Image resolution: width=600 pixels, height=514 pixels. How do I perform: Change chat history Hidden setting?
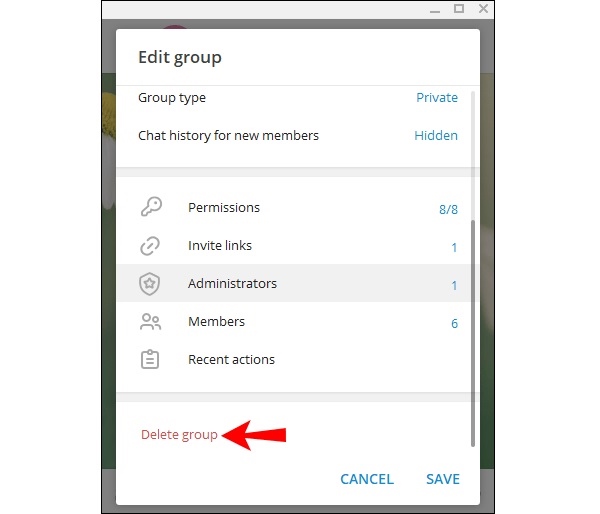click(x=436, y=136)
